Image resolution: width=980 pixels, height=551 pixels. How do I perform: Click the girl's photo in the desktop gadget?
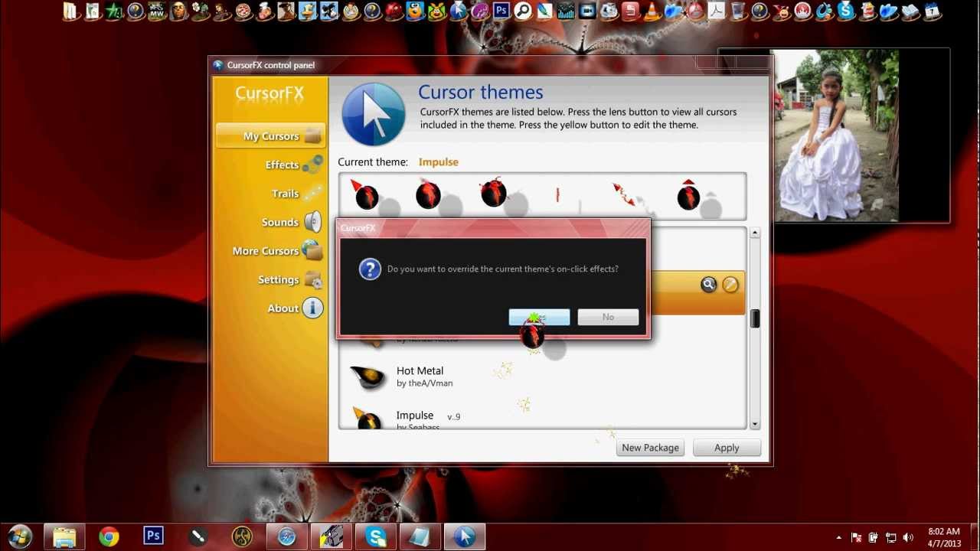coord(837,135)
